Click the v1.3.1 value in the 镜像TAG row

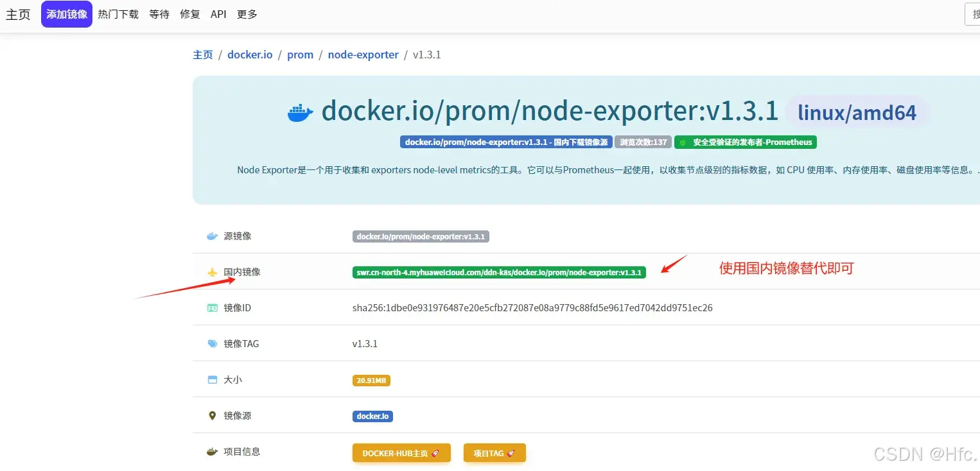[365, 344]
